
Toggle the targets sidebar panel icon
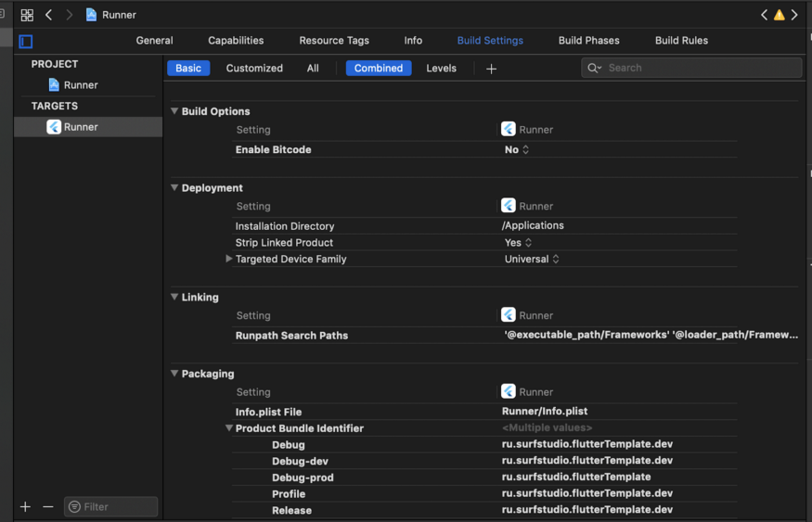point(26,41)
